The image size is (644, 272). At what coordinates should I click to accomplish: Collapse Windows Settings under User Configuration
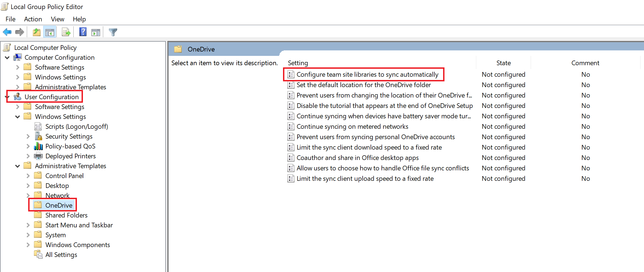[18, 117]
